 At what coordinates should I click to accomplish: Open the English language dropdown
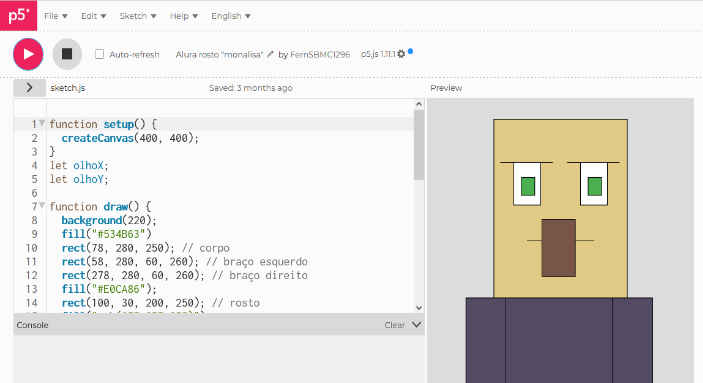click(x=231, y=16)
